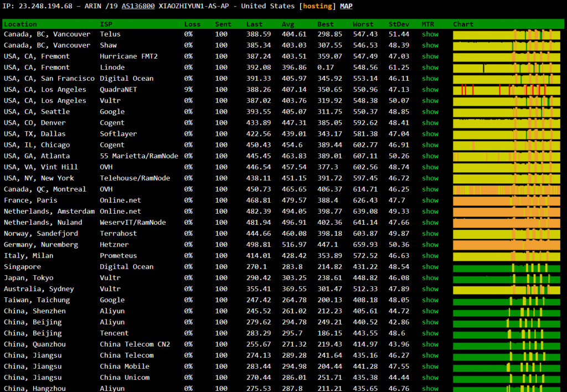Click 'Hurricane FMT2' ISP cell

128,56
